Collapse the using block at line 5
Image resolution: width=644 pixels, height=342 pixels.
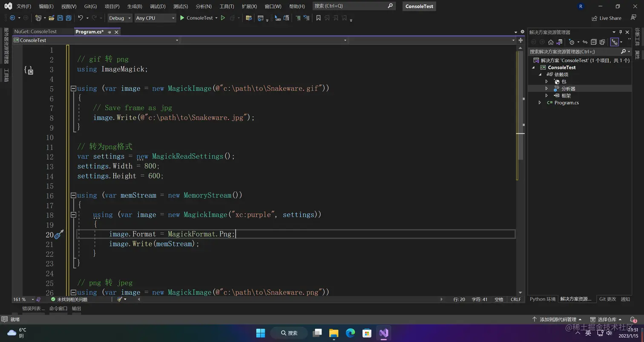click(73, 88)
